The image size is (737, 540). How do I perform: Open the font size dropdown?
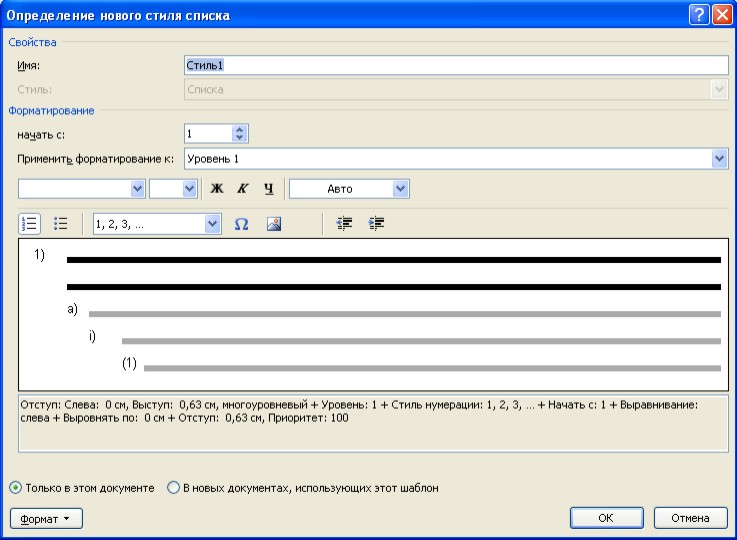[189, 188]
